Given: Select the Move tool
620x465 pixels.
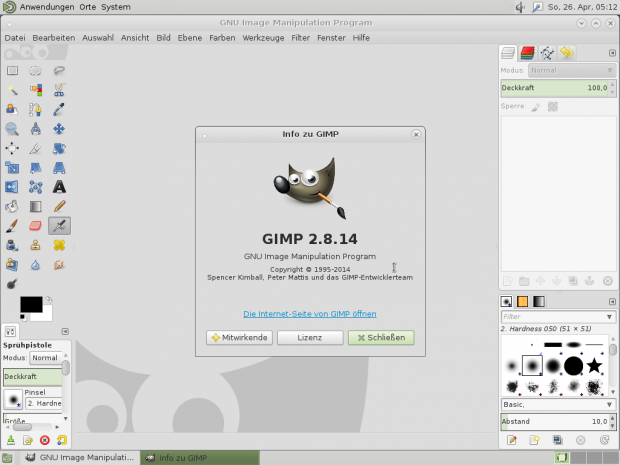Looking at the screenshot, I should [x=59, y=129].
